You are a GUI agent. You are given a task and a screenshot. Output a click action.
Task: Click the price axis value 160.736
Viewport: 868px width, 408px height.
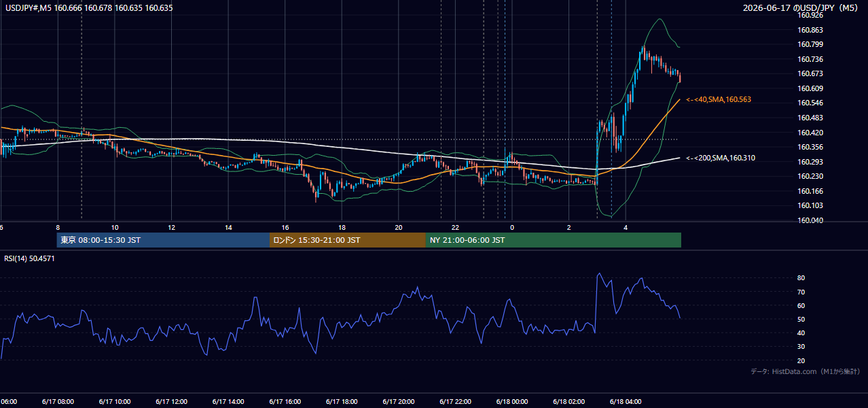pyautogui.click(x=810, y=59)
